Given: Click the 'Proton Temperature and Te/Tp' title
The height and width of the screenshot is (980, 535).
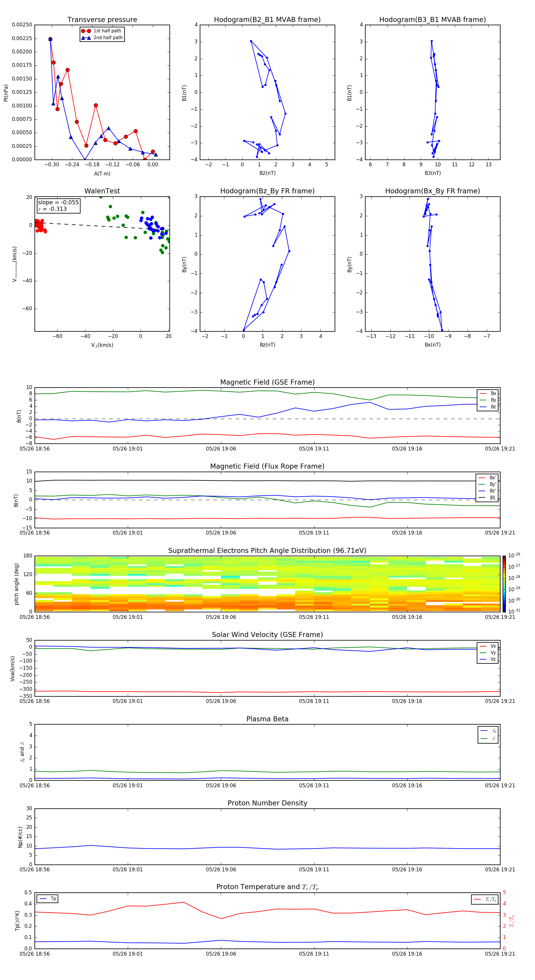Looking at the screenshot, I should point(267,887).
